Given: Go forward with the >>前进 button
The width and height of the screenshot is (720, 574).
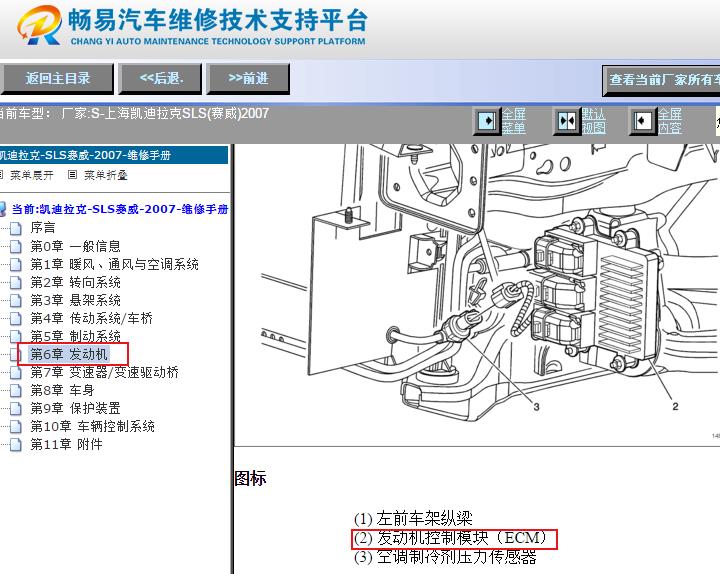Looking at the screenshot, I should click(x=248, y=79).
